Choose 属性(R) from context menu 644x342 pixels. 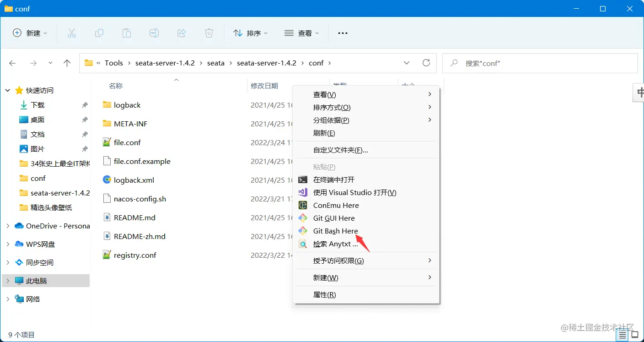tap(366, 294)
